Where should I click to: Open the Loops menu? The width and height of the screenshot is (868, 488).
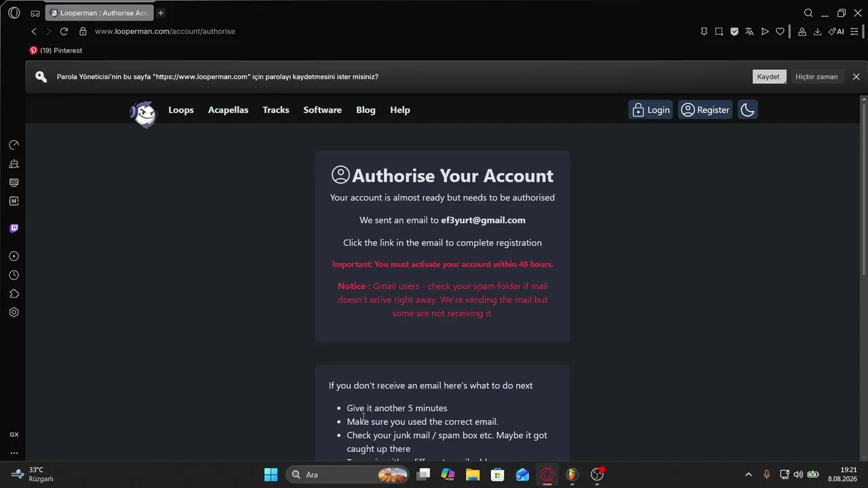pyautogui.click(x=181, y=110)
